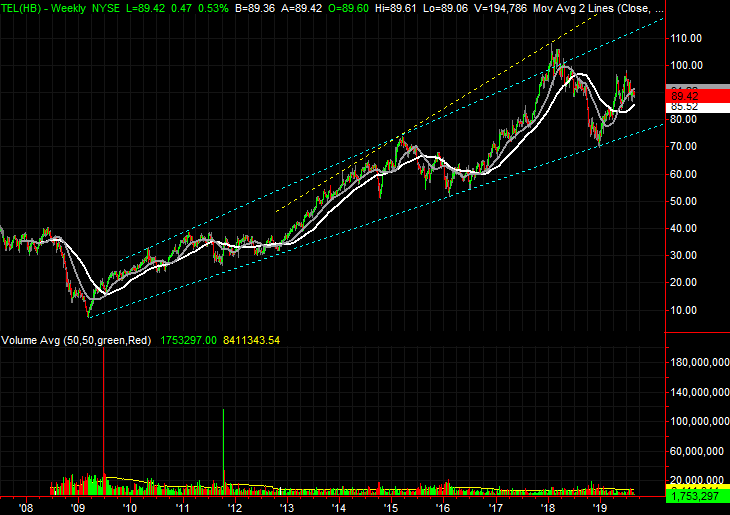Click the '08 year marker on time axis
The image size is (730, 515).
(x=26, y=508)
